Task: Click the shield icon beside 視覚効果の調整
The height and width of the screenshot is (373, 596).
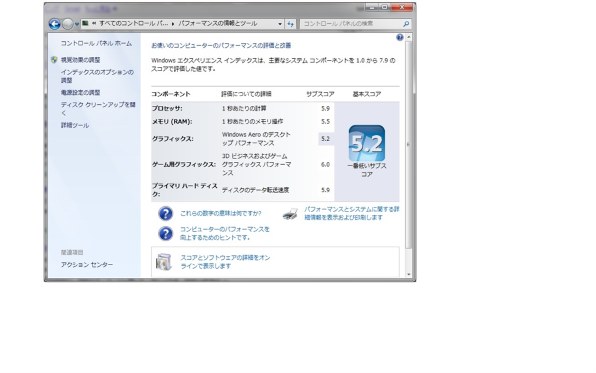Action: (54, 60)
